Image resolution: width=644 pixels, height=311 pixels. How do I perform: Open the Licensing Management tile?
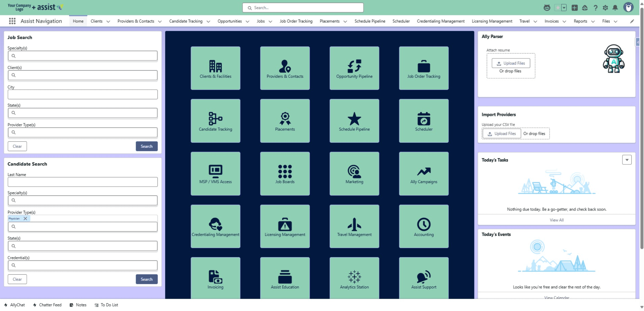(x=285, y=226)
